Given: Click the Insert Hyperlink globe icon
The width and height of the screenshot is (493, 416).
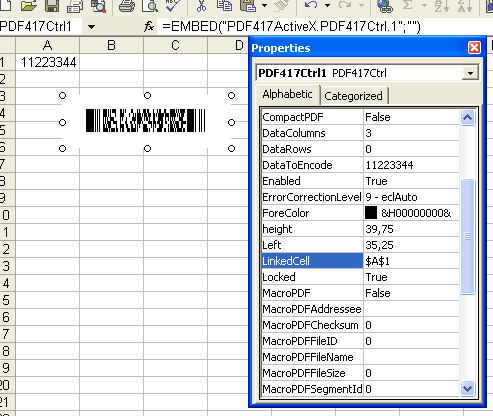Looking at the screenshot, I should point(385,6).
